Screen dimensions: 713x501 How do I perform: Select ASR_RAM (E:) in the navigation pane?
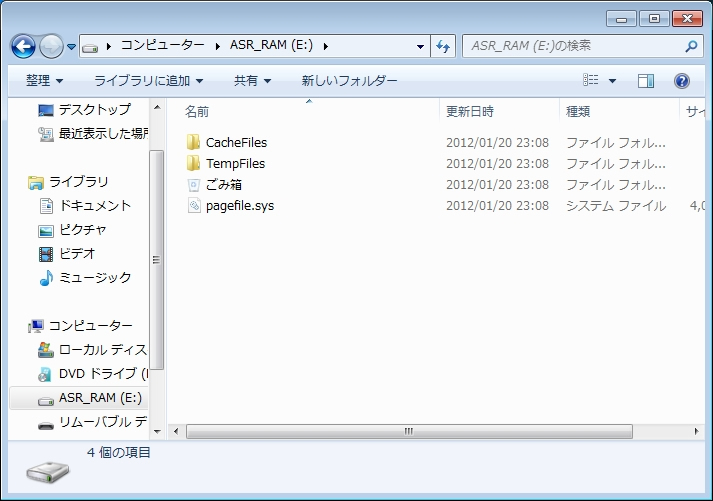point(79,398)
